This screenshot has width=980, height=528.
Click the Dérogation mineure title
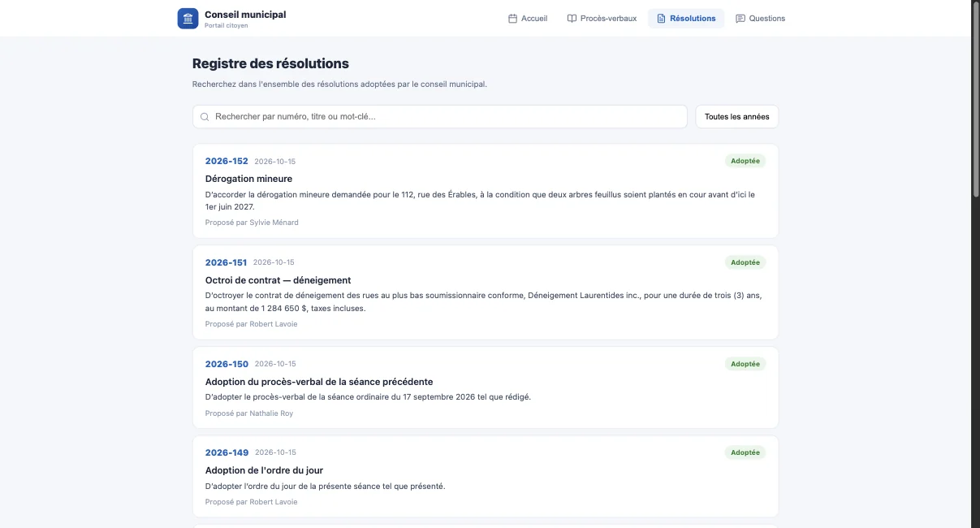[248, 179]
